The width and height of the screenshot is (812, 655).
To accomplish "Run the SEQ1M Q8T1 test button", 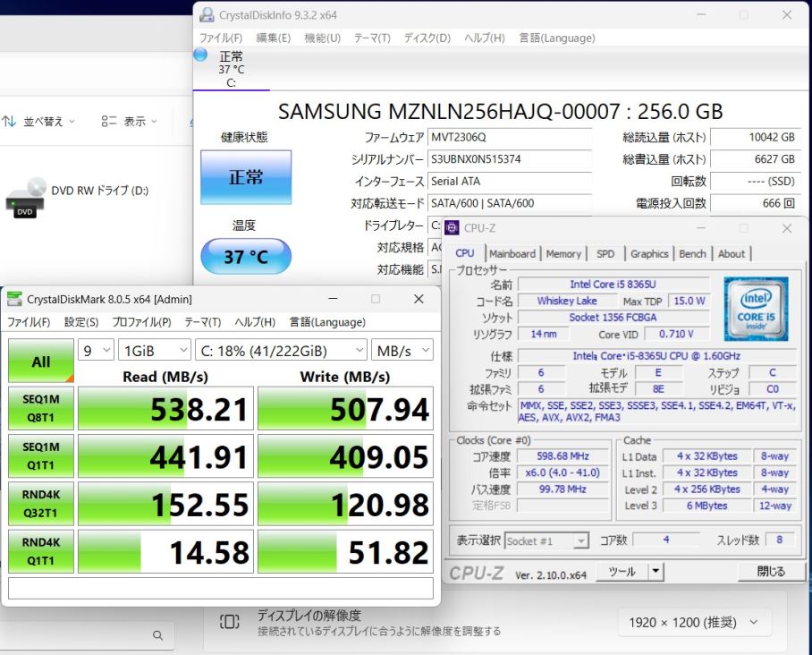I will pyautogui.click(x=41, y=408).
